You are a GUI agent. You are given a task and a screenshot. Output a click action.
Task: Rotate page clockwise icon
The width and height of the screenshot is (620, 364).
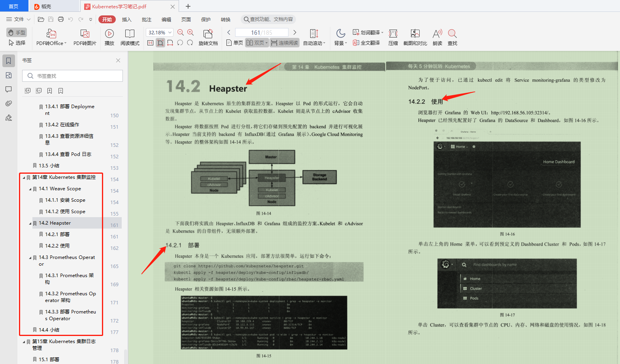190,43
